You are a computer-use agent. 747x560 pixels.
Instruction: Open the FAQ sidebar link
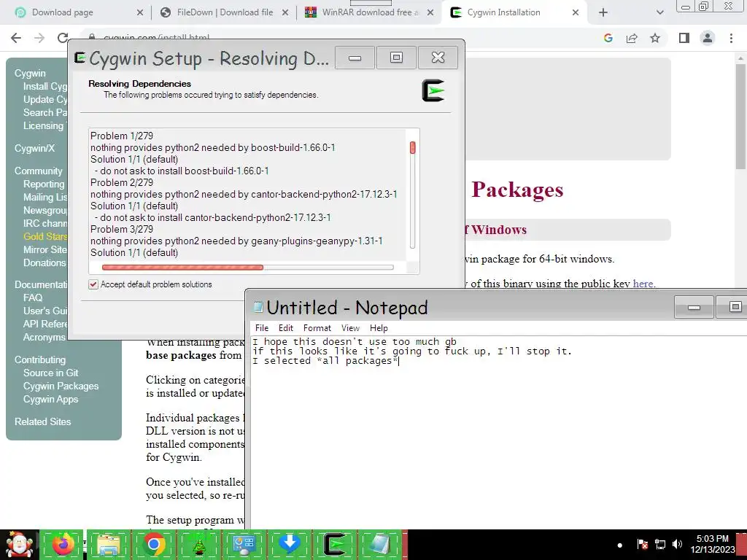[33, 297]
